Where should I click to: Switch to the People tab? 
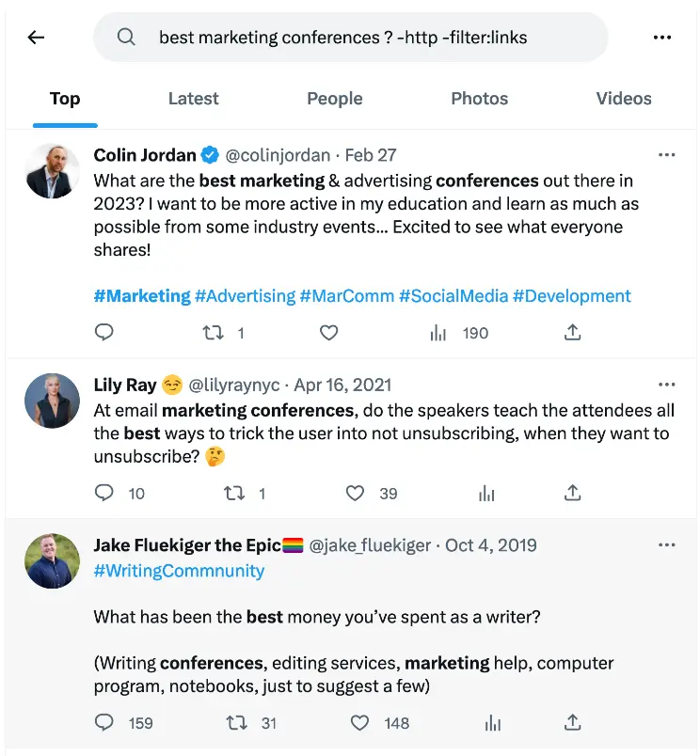334,99
